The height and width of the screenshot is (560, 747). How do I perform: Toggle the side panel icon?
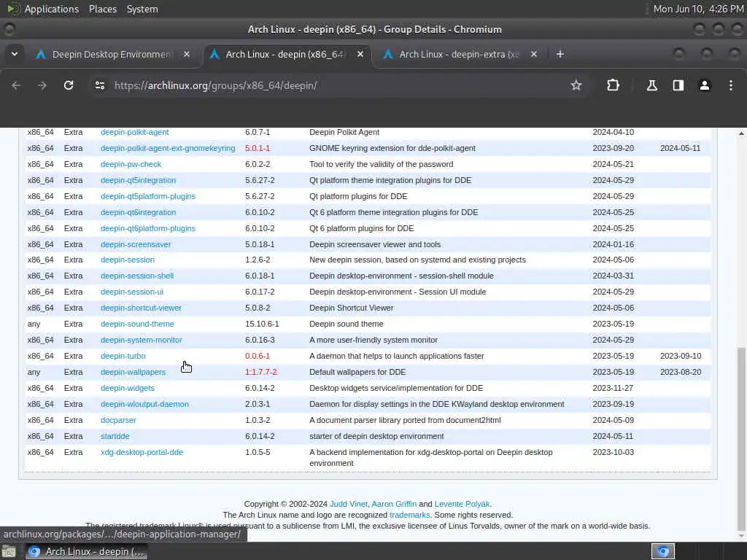[x=678, y=85]
